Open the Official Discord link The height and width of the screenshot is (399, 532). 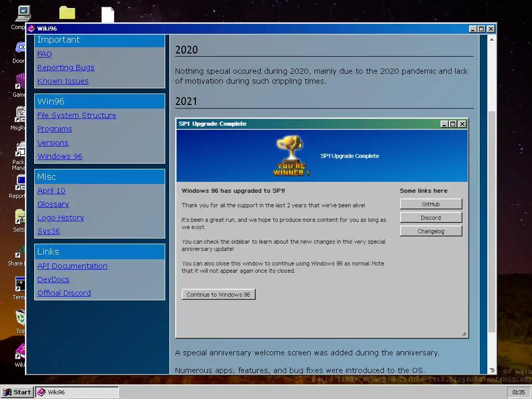[64, 293]
